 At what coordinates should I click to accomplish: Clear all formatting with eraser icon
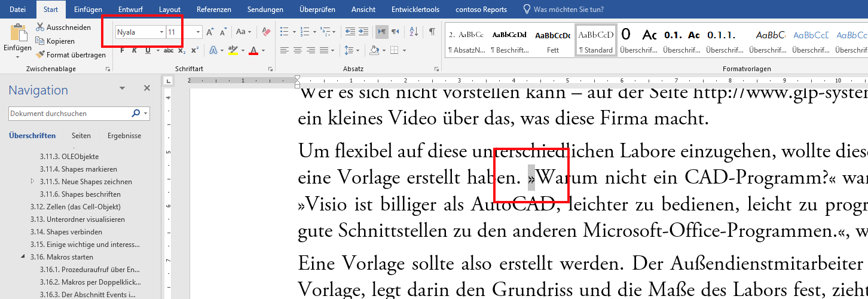(267, 32)
